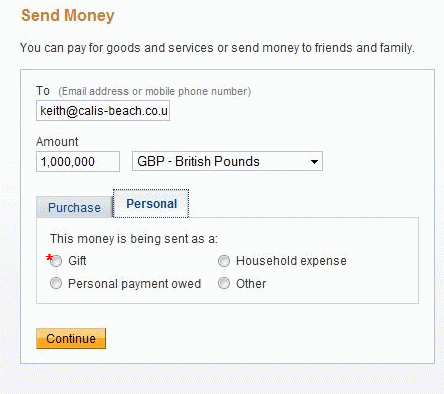Click the red required asterisk beside Gift
Image resolution: width=444 pixels, height=394 pixels.
point(49,257)
